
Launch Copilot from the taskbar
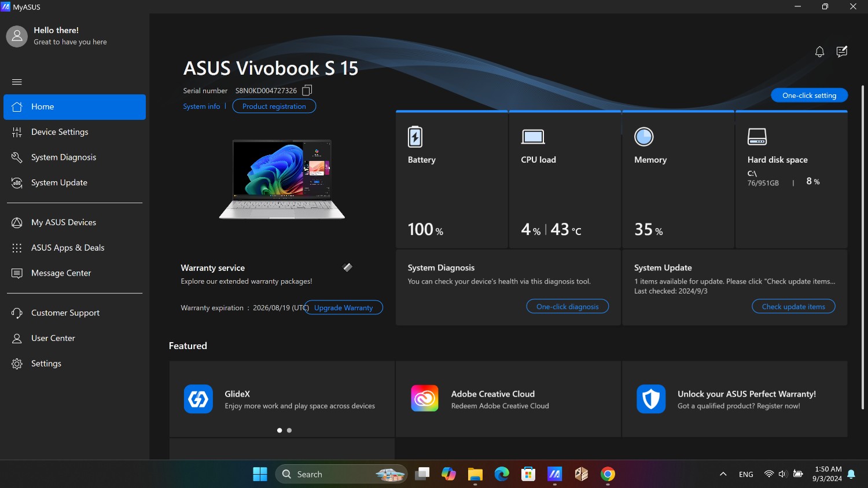pos(448,474)
